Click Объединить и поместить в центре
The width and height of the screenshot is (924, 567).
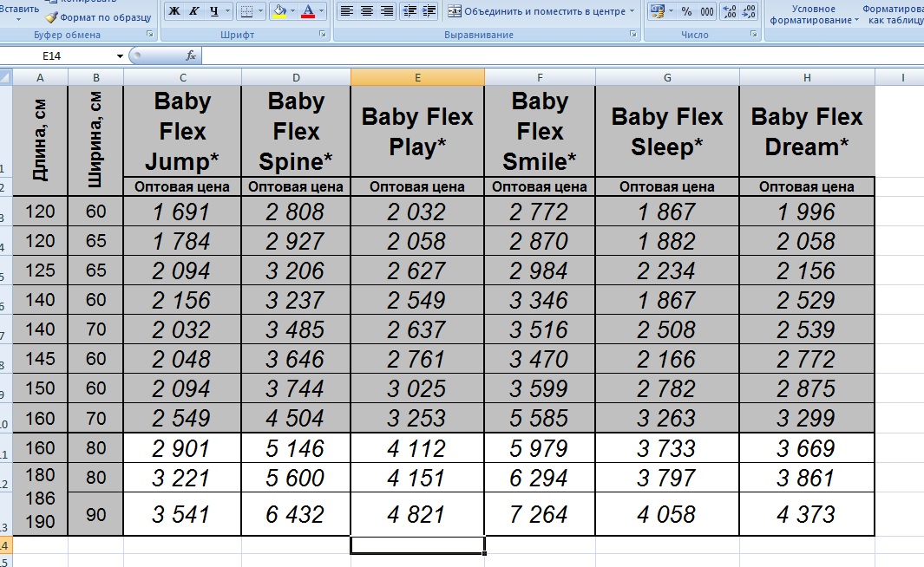(x=541, y=11)
